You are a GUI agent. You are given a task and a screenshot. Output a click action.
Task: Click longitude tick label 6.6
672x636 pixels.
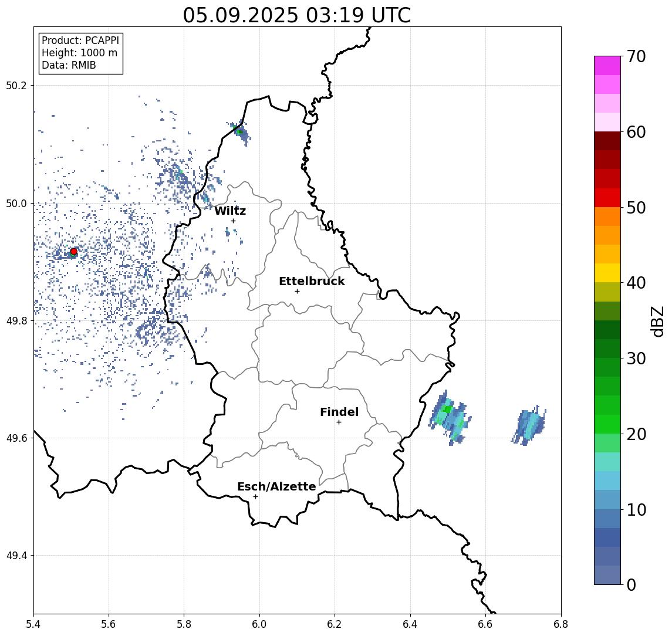click(485, 624)
